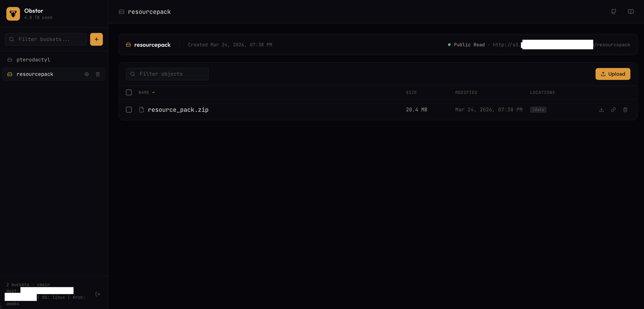Image resolution: width=644 pixels, height=309 pixels.
Task: Copy share link for resource_pack.zip
Action: coord(613,110)
